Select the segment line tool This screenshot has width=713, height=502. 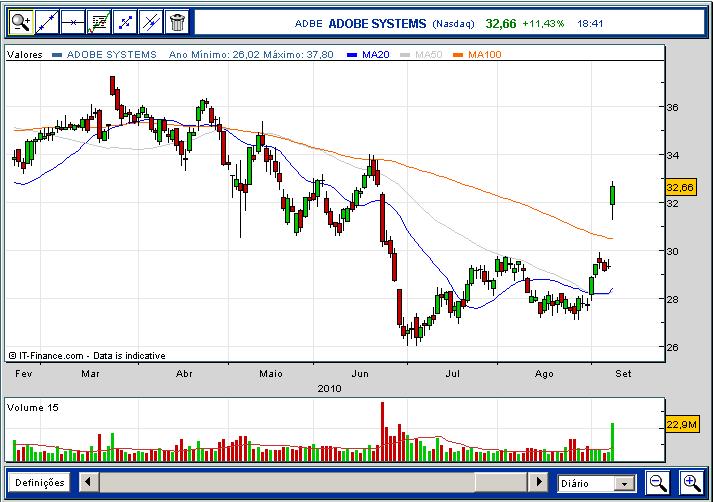(x=125, y=22)
